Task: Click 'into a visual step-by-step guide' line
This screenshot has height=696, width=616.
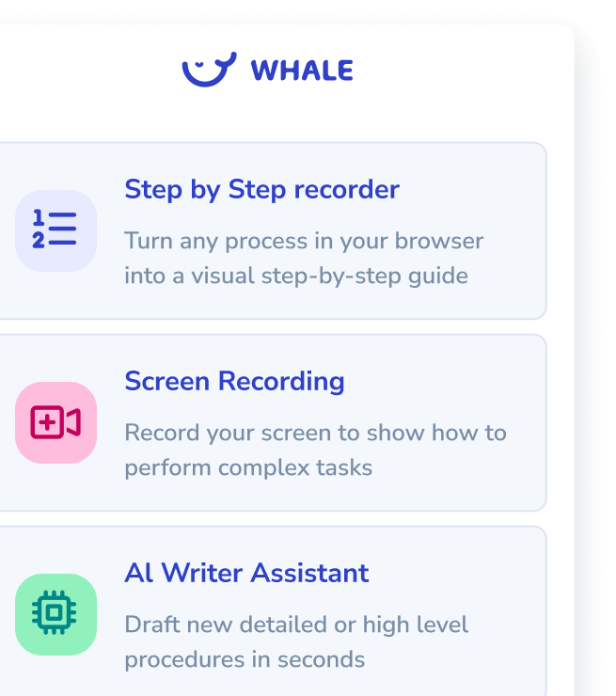Action: coord(296,276)
